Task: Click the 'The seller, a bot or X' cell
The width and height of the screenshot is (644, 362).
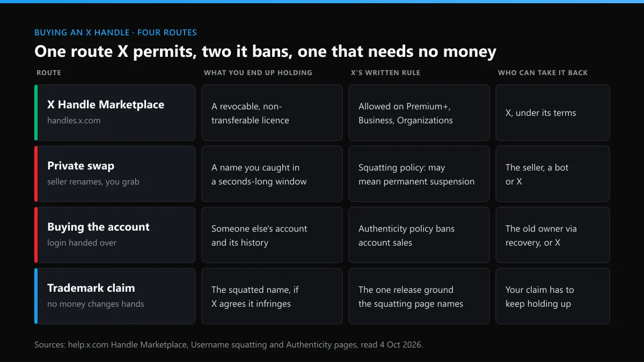Action: click(553, 174)
